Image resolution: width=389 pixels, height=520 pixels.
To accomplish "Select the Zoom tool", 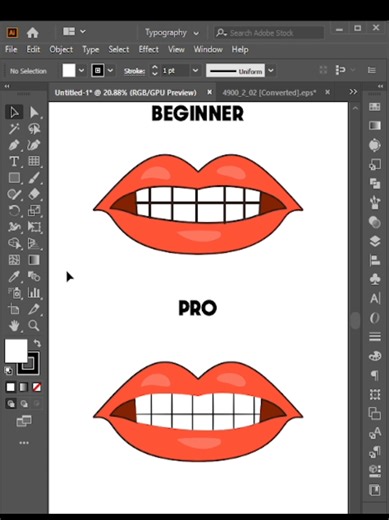I will coord(34,326).
